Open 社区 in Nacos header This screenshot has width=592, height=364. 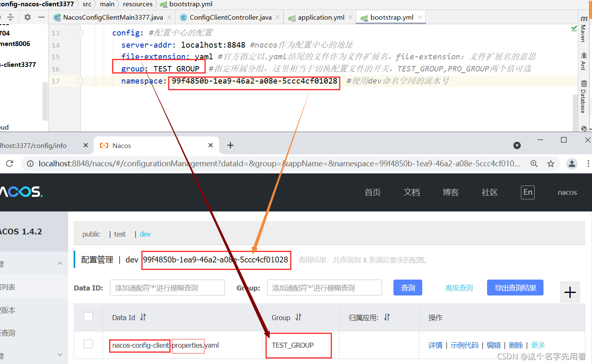pyautogui.click(x=490, y=192)
